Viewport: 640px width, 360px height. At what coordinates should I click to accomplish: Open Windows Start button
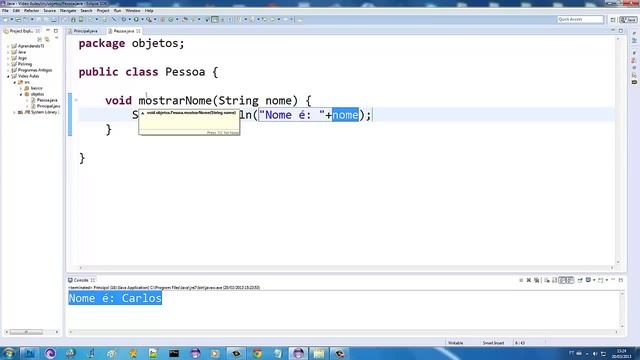pos(9,353)
